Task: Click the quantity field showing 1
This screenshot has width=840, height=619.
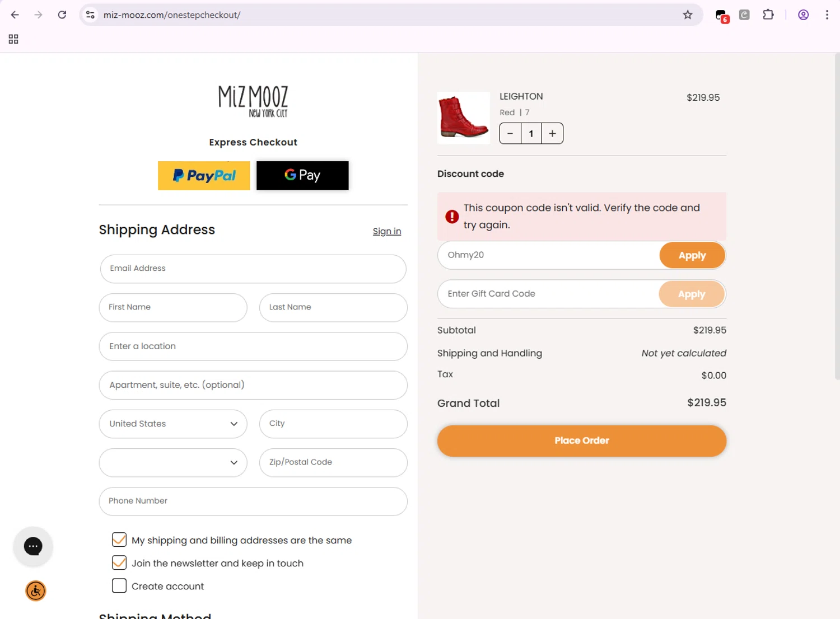Action: (531, 134)
